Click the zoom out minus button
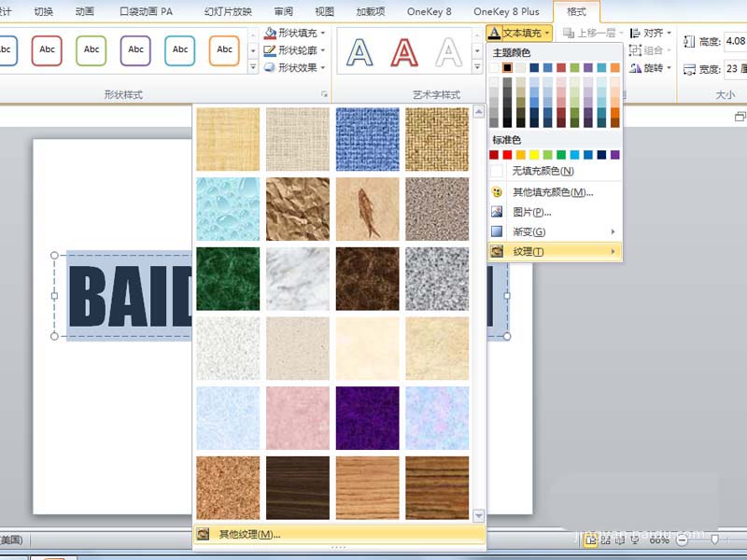Screen dimensions: 747x560 pos(683,540)
